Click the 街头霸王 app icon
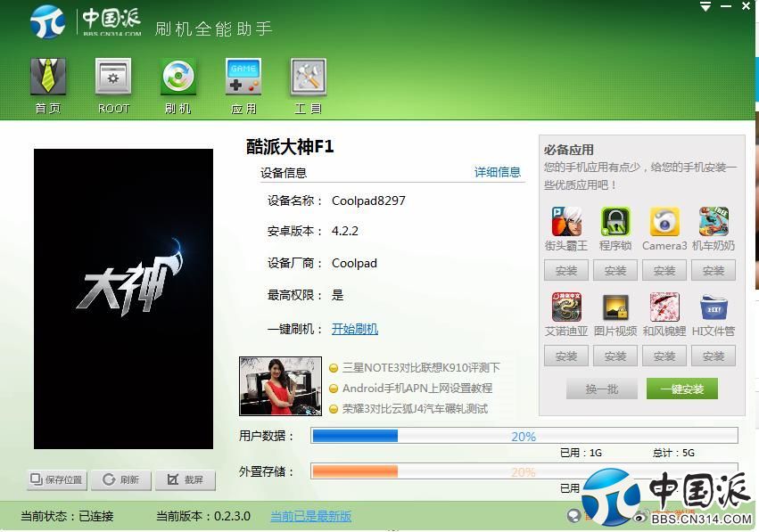This screenshot has width=759, height=532. tap(566, 222)
